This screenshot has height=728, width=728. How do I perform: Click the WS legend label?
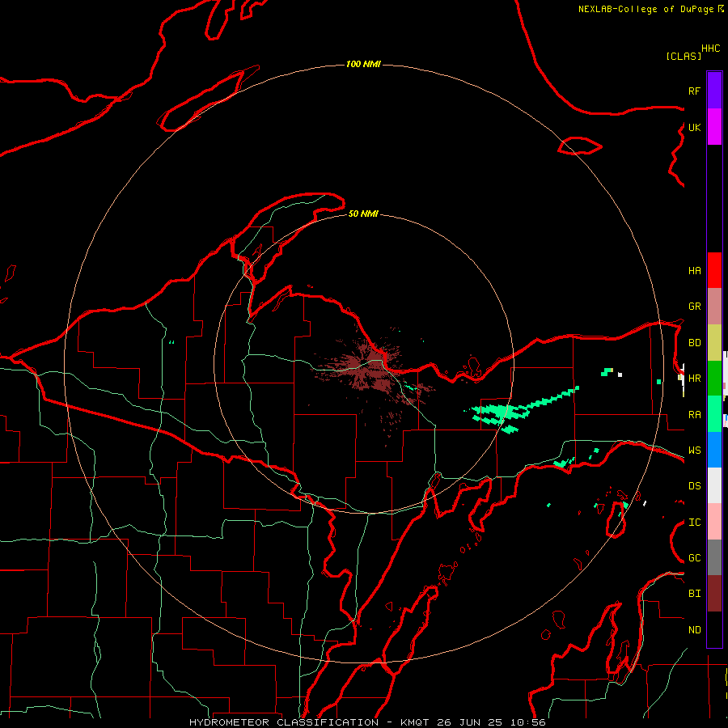[x=694, y=451]
